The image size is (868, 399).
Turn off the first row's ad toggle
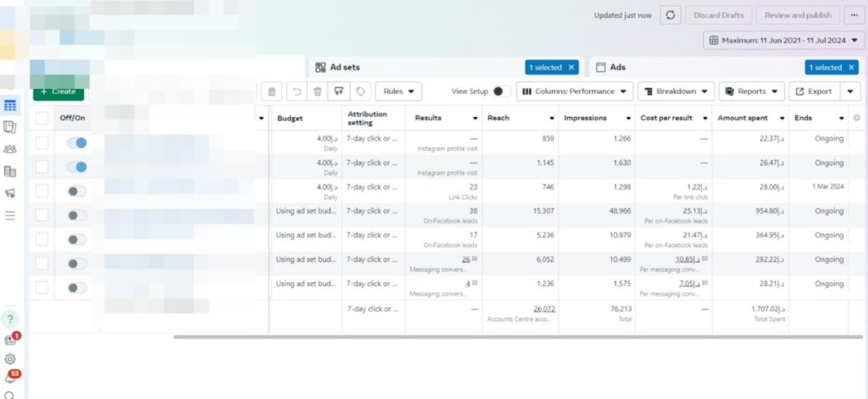[77, 144]
